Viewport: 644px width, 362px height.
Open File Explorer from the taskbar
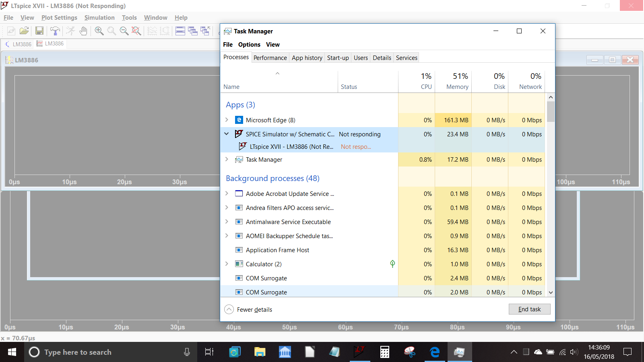click(x=260, y=352)
